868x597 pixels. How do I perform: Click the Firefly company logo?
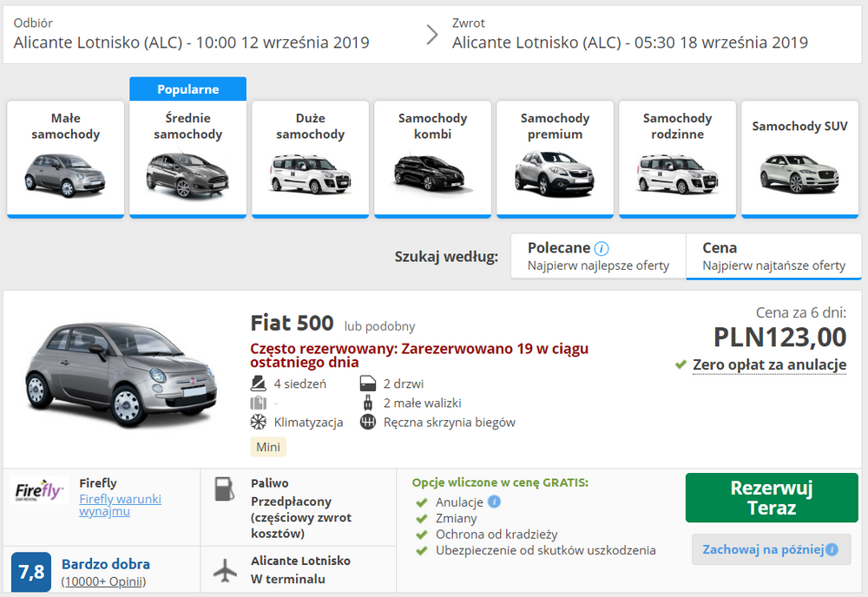(x=39, y=490)
